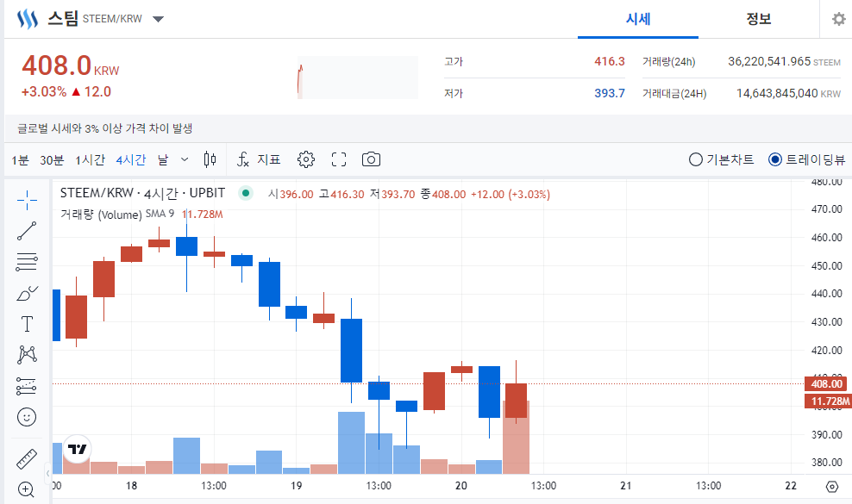Screen dimensions: 852x504
Task: Switch to the 시세 tab
Action: (638, 19)
